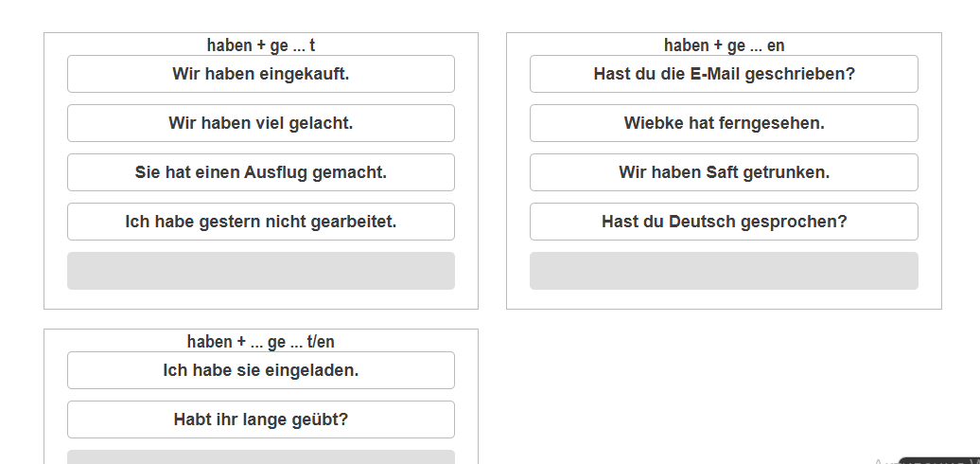Choose the sentence about writing an E-Mail
This screenshot has width=980, height=464.
coord(724,74)
